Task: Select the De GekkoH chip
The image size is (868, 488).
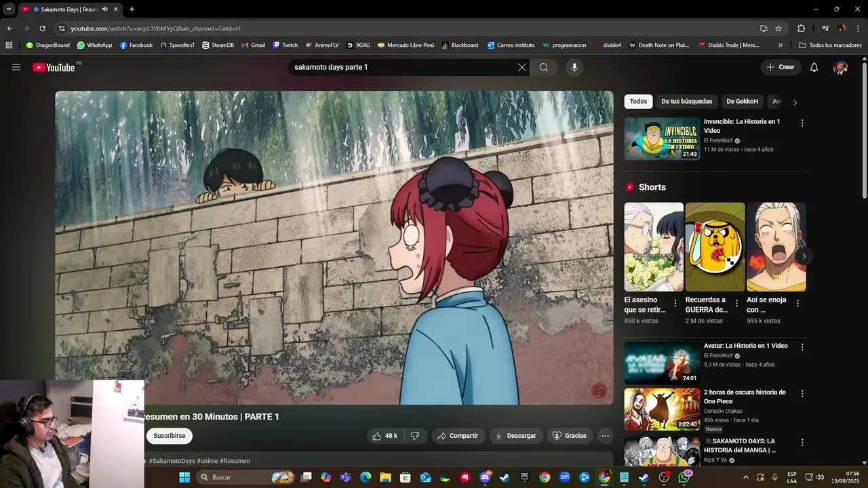Action: [x=742, y=102]
